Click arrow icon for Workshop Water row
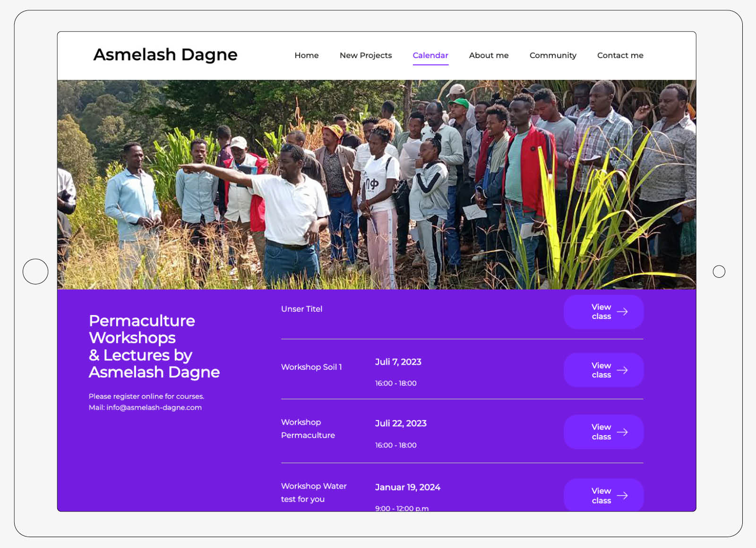 [x=622, y=496]
